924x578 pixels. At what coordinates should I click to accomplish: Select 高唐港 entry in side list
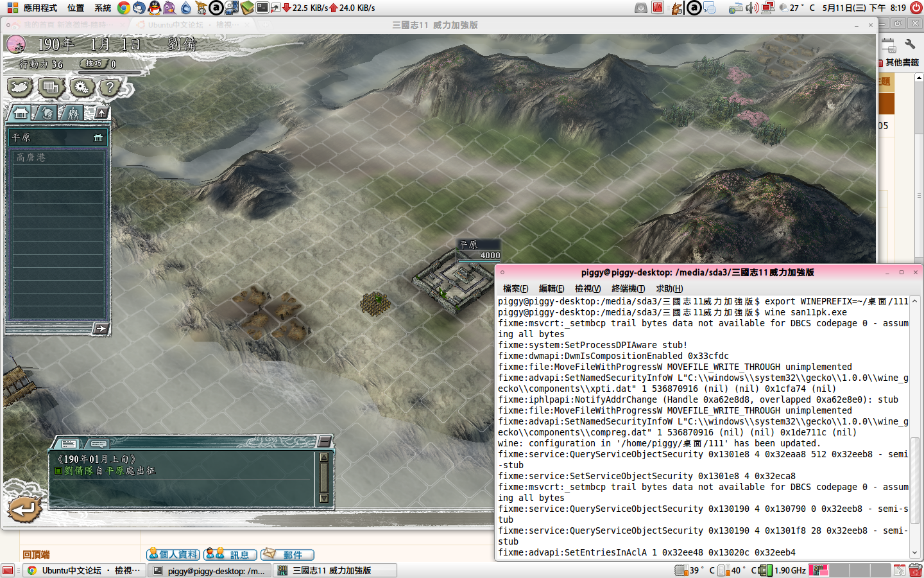(58, 157)
